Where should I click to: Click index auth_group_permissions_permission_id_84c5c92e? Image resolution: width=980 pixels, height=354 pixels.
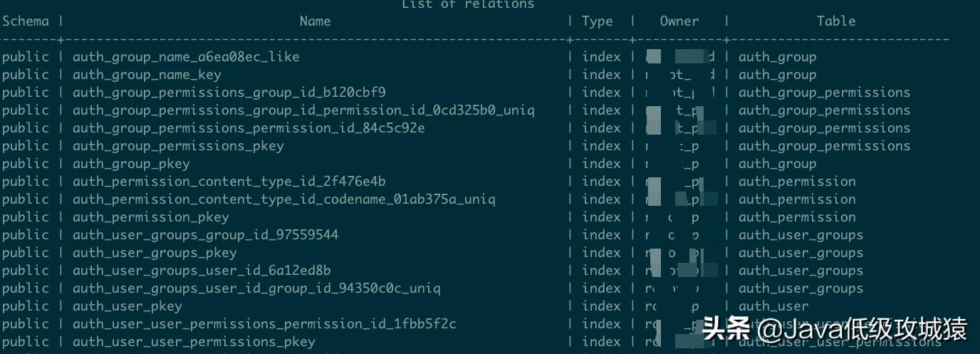click(x=249, y=128)
